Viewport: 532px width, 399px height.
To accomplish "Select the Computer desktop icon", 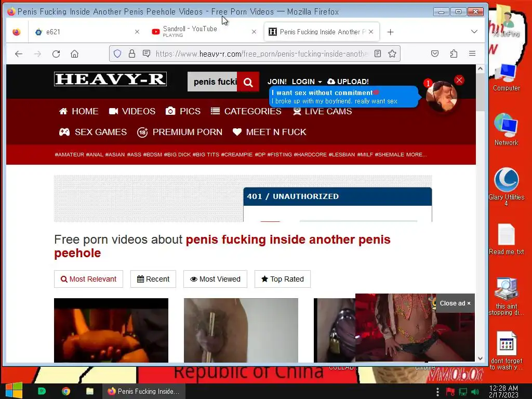I will pos(506,77).
